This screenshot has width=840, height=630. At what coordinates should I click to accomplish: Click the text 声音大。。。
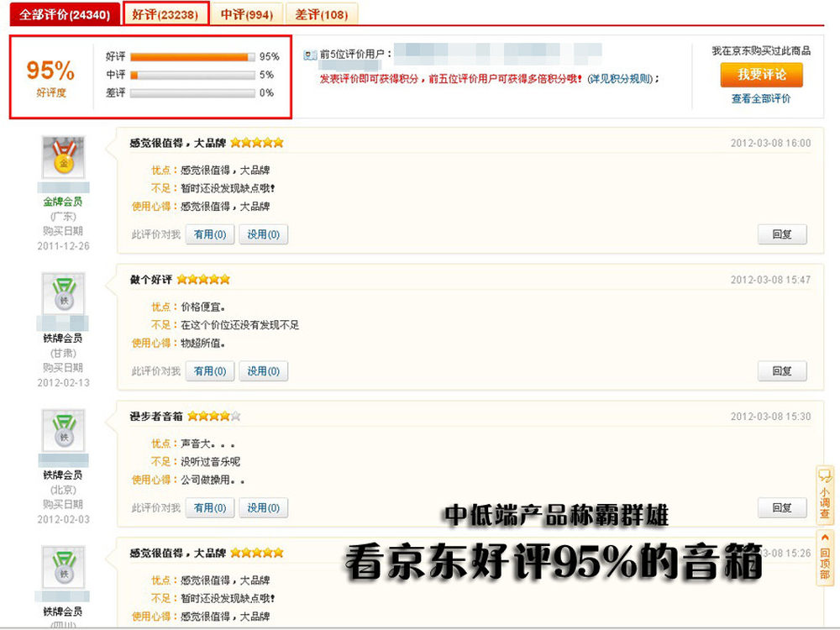tap(207, 444)
